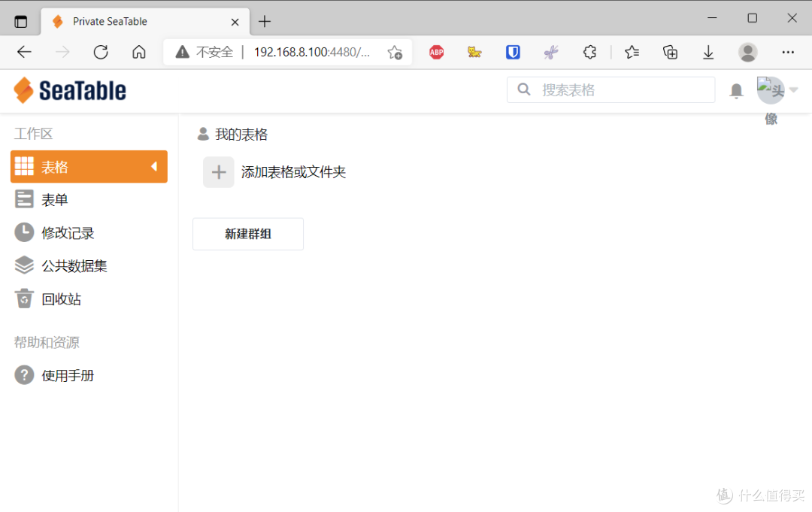Select the 表格 grid icon in sidebar
The width and height of the screenshot is (812, 512).
[x=24, y=166]
